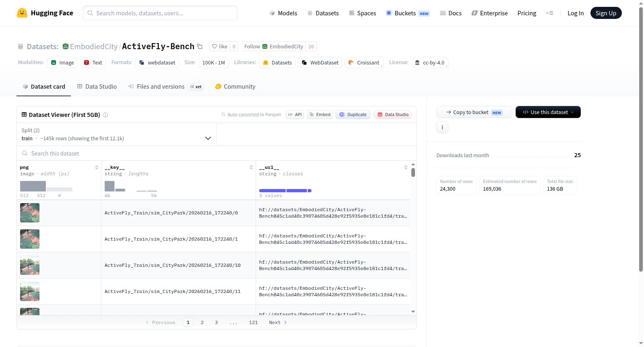Viewport: 644px width, 347px height.
Task: Switch to the Data Studio tab
Action: click(97, 87)
